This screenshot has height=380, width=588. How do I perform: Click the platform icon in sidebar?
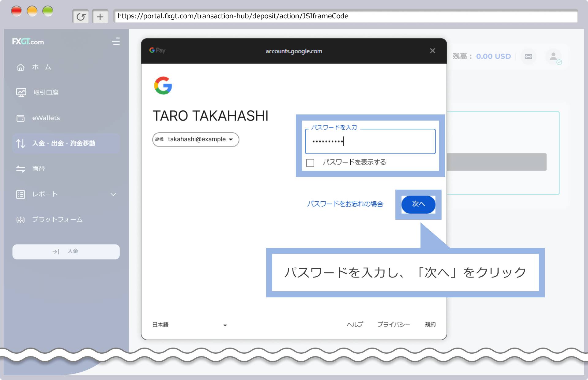[x=21, y=220]
